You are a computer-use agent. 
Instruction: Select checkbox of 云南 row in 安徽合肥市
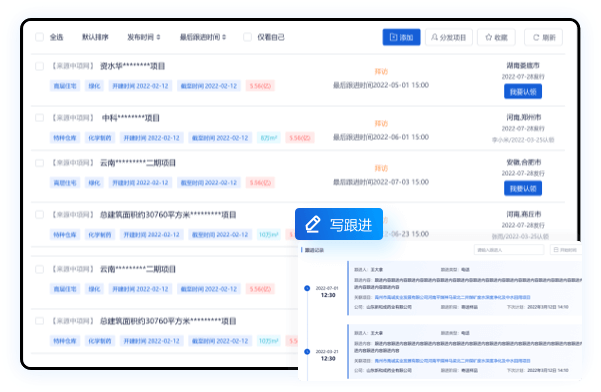pyautogui.click(x=39, y=163)
